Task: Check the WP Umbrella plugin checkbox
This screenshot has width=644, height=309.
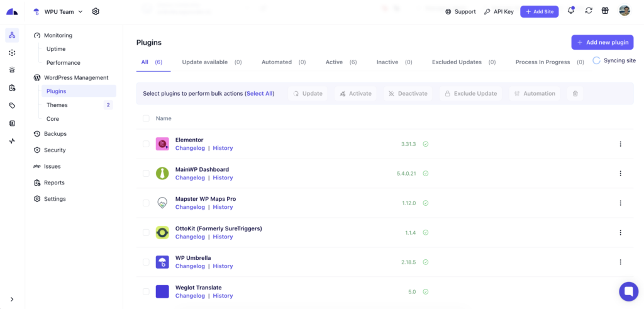Action: tap(146, 262)
